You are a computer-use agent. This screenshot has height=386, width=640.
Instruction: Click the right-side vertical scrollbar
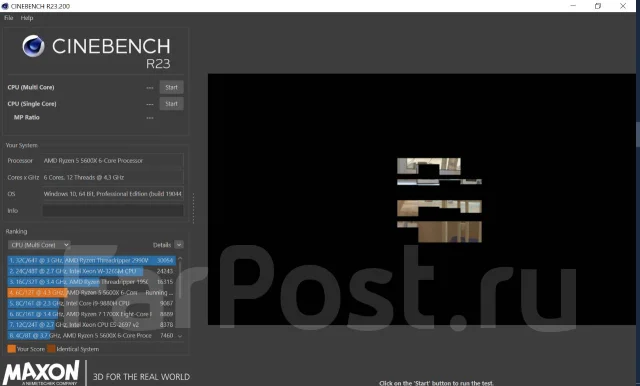tap(638, 135)
